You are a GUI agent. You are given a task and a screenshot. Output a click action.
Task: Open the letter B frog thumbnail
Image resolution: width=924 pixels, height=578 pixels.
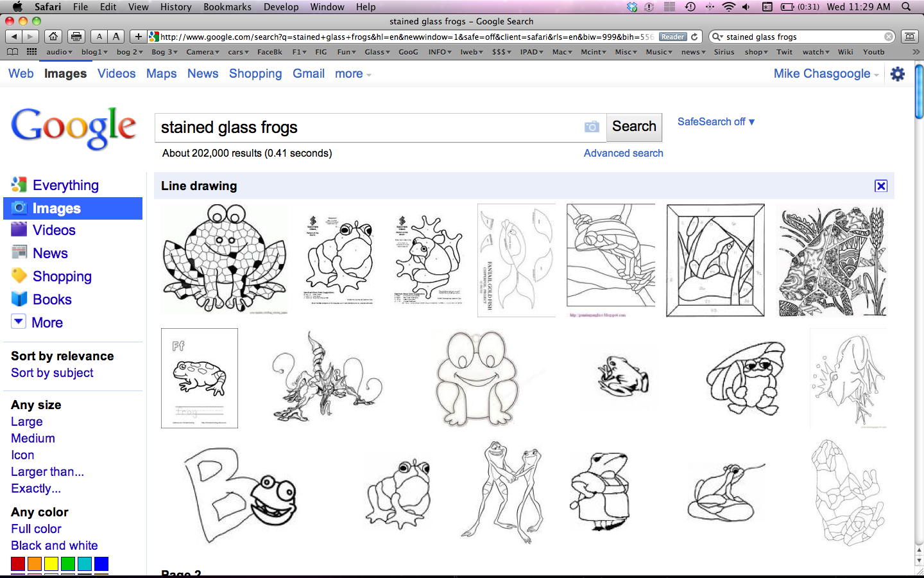coord(241,495)
